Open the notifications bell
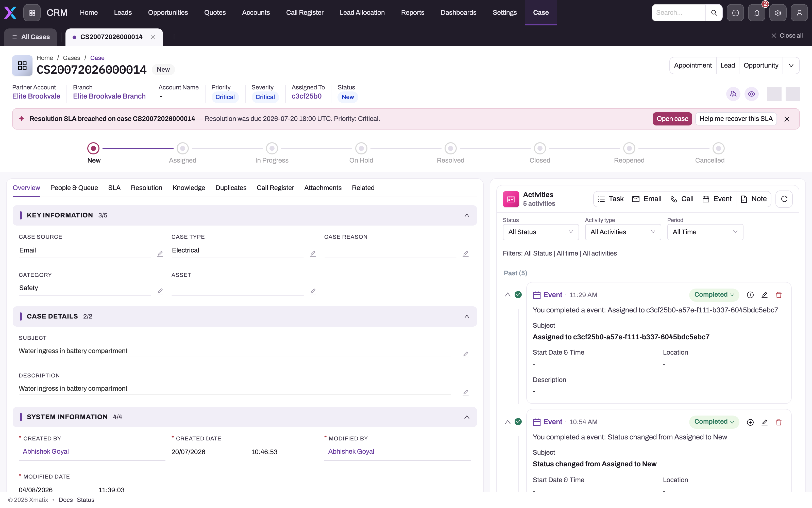Image resolution: width=812 pixels, height=508 pixels. tap(757, 13)
